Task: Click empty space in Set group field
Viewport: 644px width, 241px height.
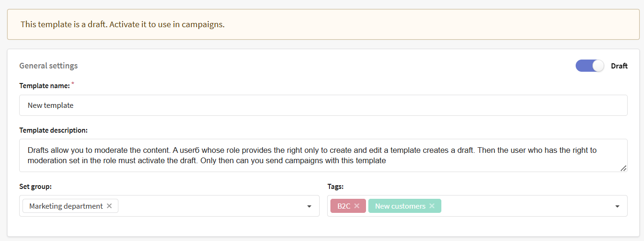Action: [x=211, y=206]
